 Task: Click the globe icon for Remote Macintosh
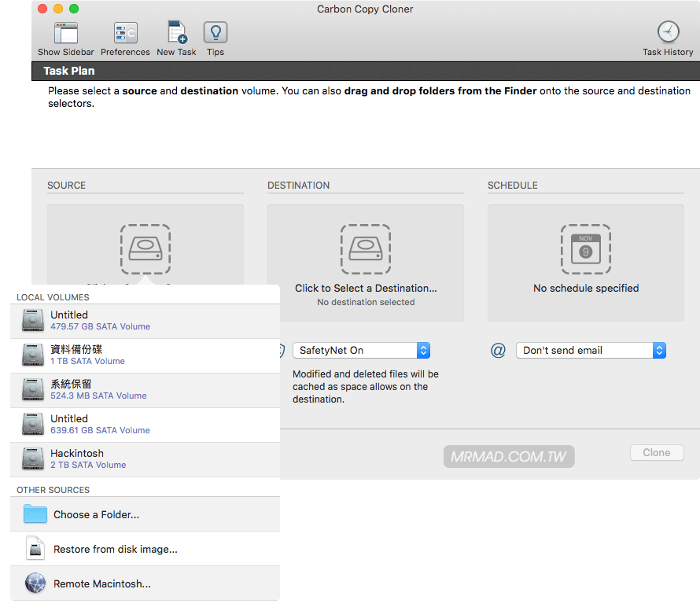[35, 583]
